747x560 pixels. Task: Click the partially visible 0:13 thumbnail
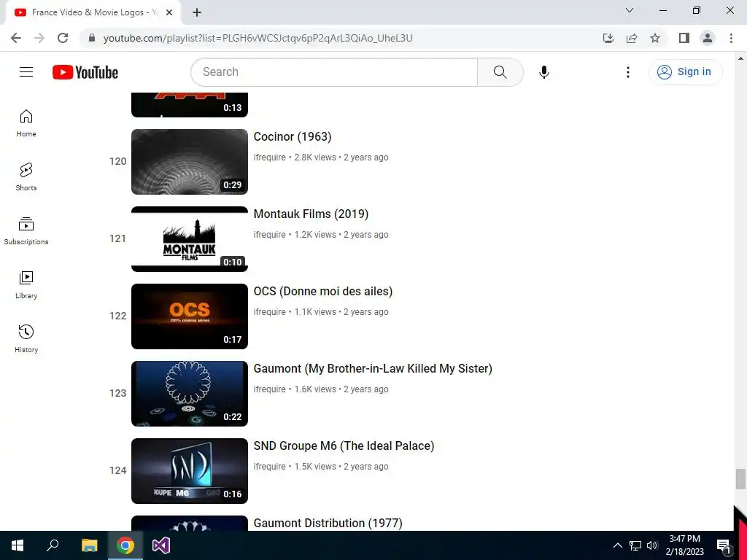(x=190, y=105)
